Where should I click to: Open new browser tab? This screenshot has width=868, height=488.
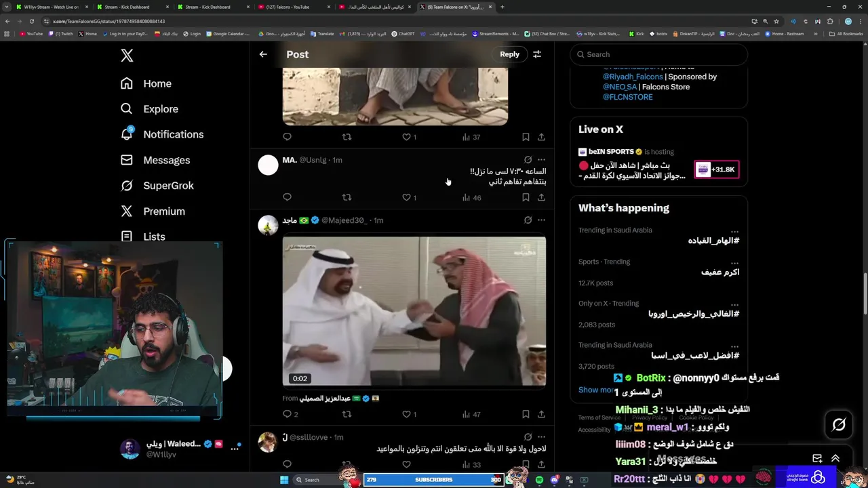click(502, 7)
